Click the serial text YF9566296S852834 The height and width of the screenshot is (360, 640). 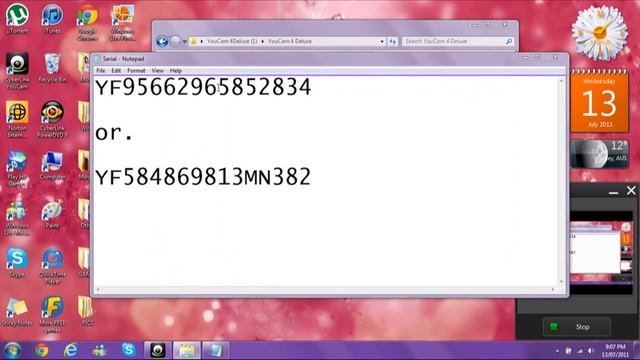click(x=203, y=87)
